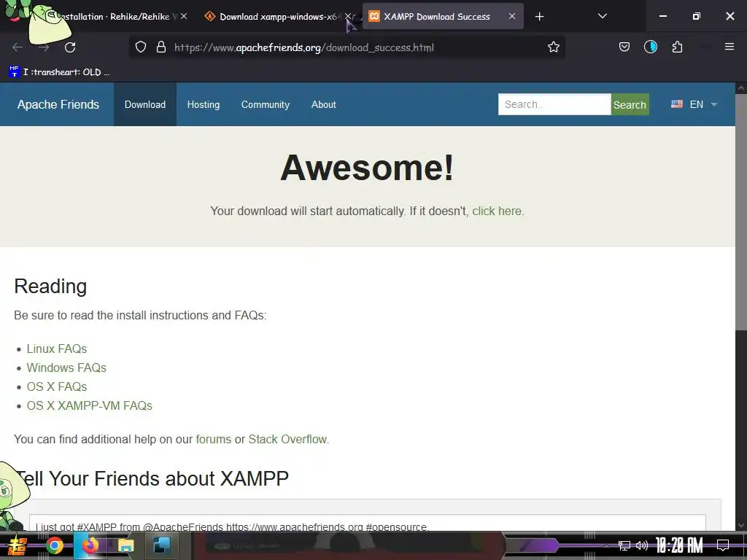747x560 pixels.
Task: Open the network tray icon
Action: click(x=624, y=545)
